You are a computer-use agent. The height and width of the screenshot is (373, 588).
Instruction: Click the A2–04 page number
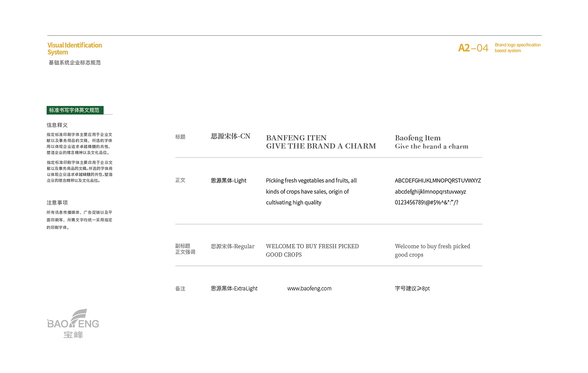(473, 48)
